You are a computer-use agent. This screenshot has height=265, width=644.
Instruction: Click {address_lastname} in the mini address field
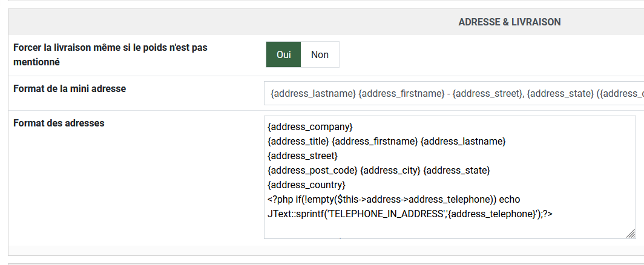tap(313, 93)
